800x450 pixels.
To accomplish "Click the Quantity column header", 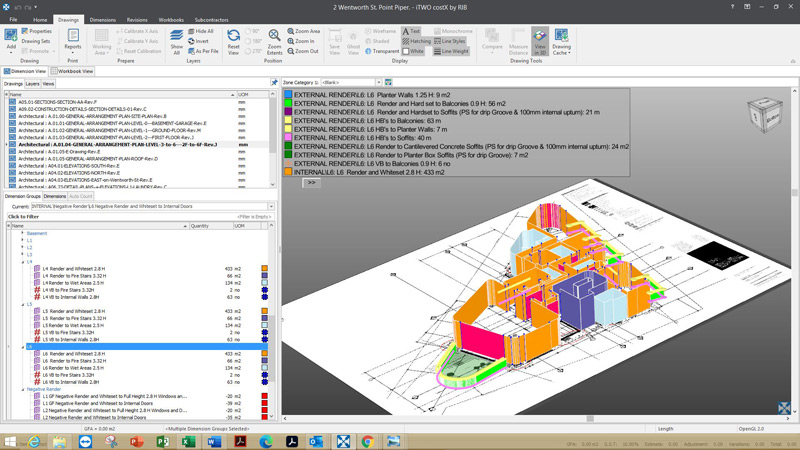I will (211, 226).
